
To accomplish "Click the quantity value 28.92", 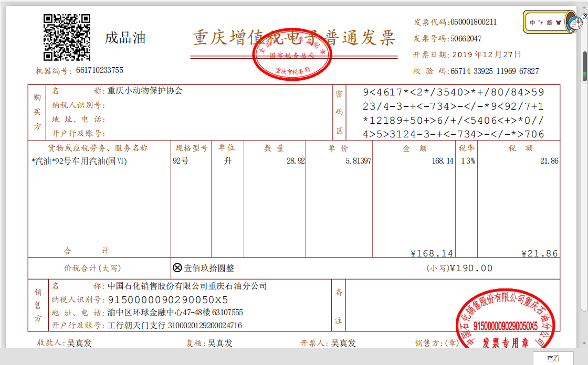I will pos(296,161).
